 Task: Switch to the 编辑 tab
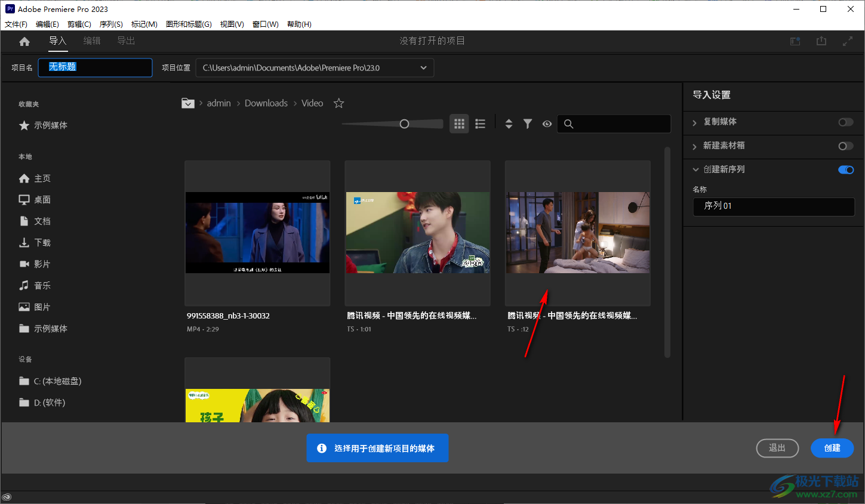click(x=92, y=41)
